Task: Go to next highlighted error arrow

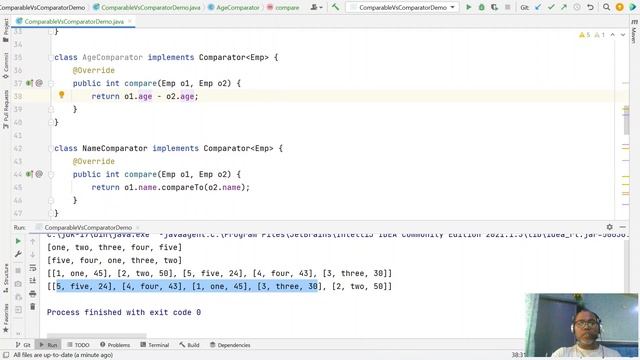Action: click(x=623, y=35)
